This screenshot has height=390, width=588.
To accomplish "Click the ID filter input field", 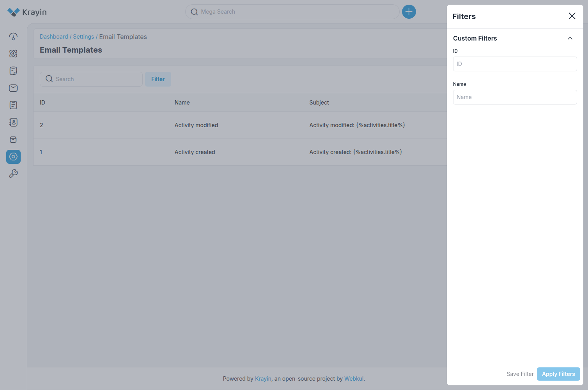I will [515, 64].
